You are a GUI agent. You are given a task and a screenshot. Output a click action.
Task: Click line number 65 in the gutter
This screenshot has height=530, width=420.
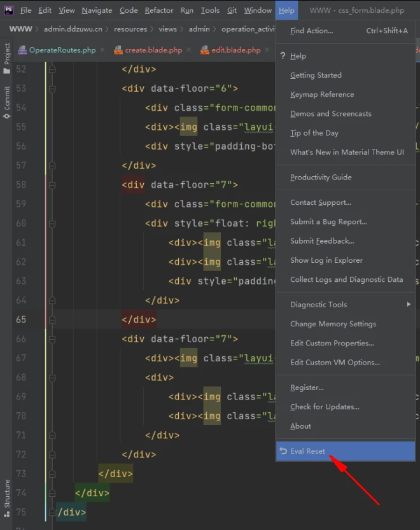pos(22,319)
